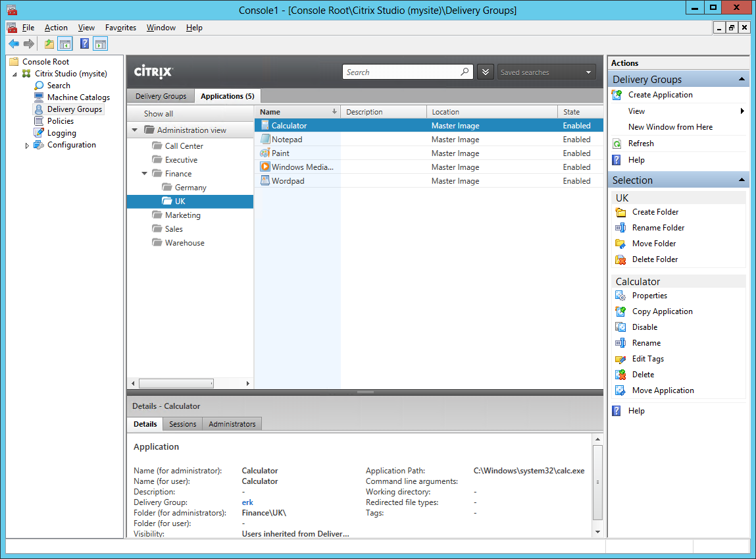This screenshot has height=559, width=756.
Task: Click the Delete Folder icon
Action: [x=620, y=259]
